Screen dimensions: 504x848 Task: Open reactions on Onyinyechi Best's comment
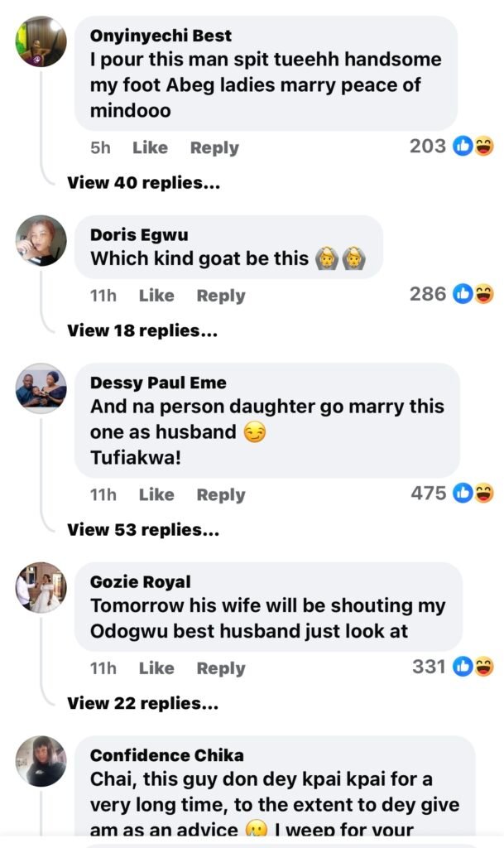452,147
